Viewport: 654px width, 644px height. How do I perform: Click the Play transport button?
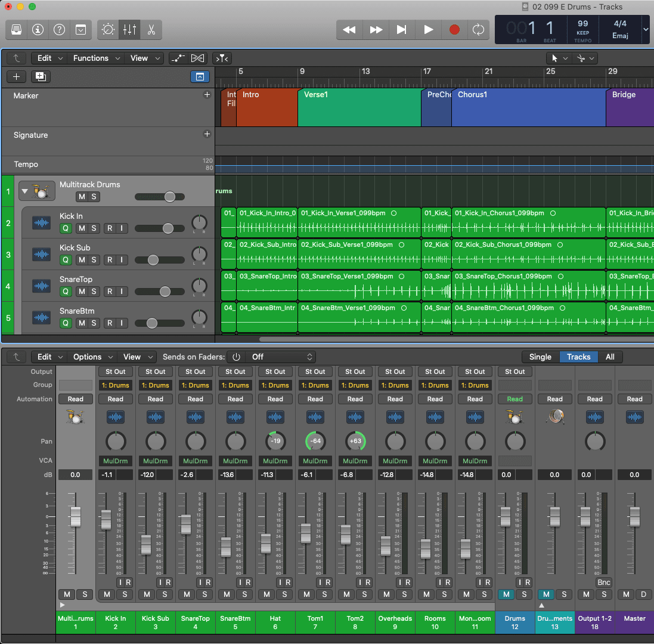(428, 29)
